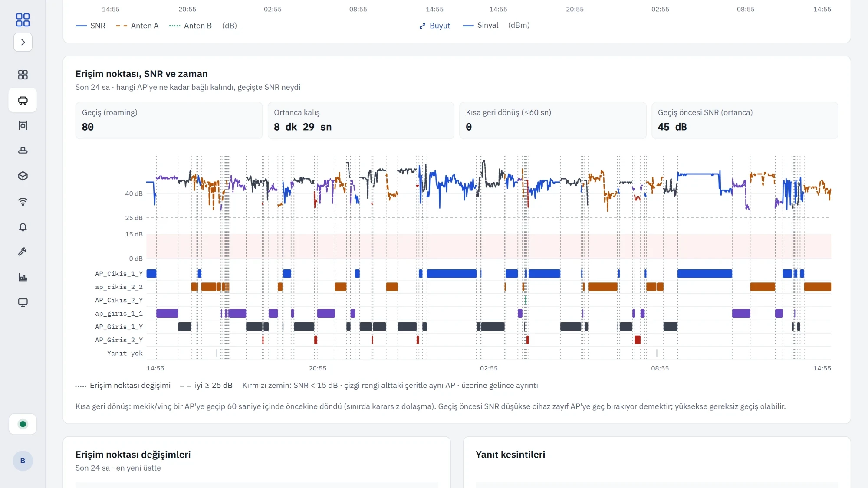Viewport: 868px width, 488px height.
Task: Select the vehicle icon in the sidebar
Action: coord(23,100)
